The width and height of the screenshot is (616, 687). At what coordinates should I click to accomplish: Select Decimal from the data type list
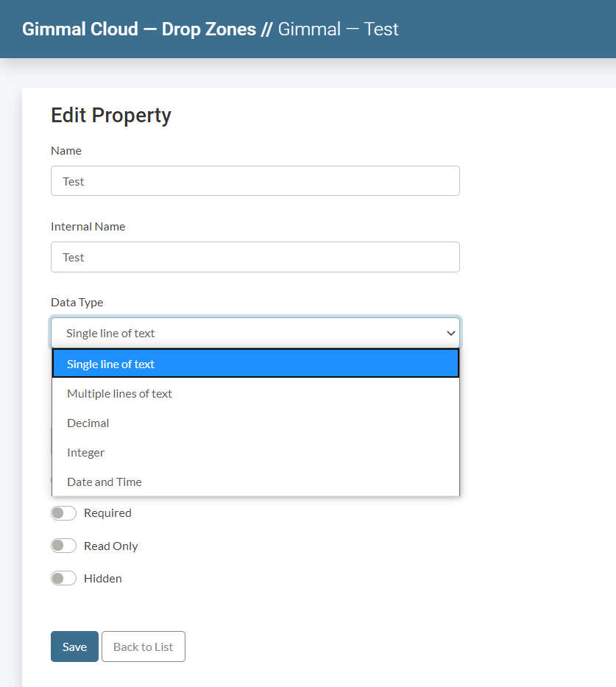tap(255, 423)
